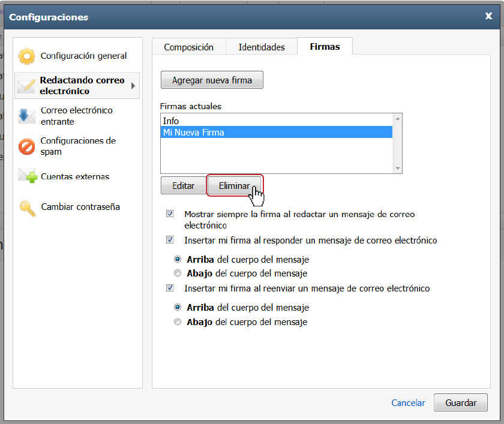Click the gear icon for Configuración general

(26, 56)
